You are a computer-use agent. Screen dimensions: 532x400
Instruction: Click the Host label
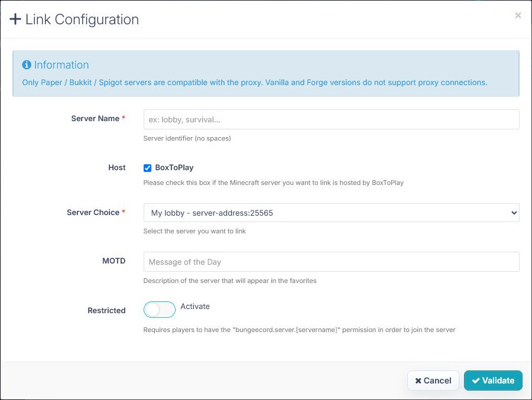tap(116, 167)
